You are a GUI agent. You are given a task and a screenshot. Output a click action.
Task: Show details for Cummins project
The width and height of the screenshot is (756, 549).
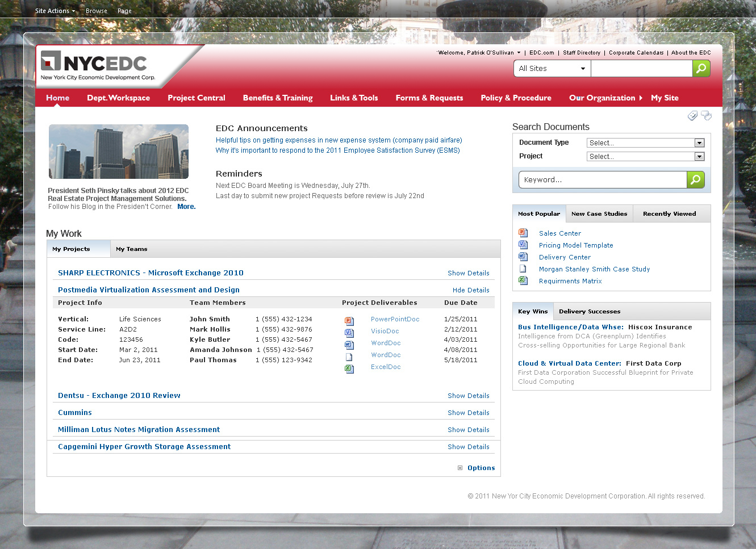468,413
